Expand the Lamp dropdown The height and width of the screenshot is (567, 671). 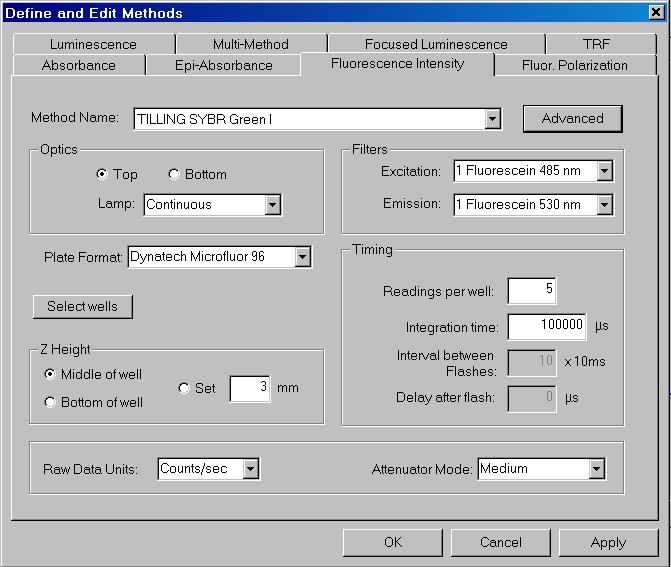272,205
